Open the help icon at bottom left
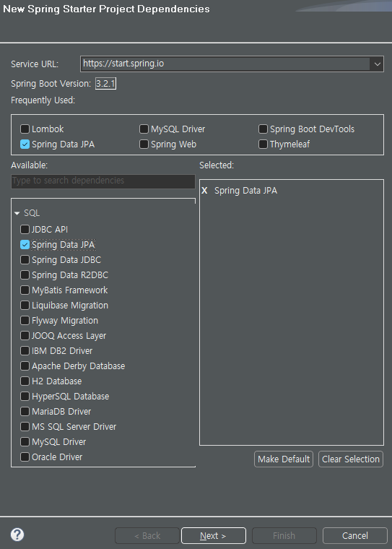Image resolution: width=392 pixels, height=549 pixels. point(17,535)
